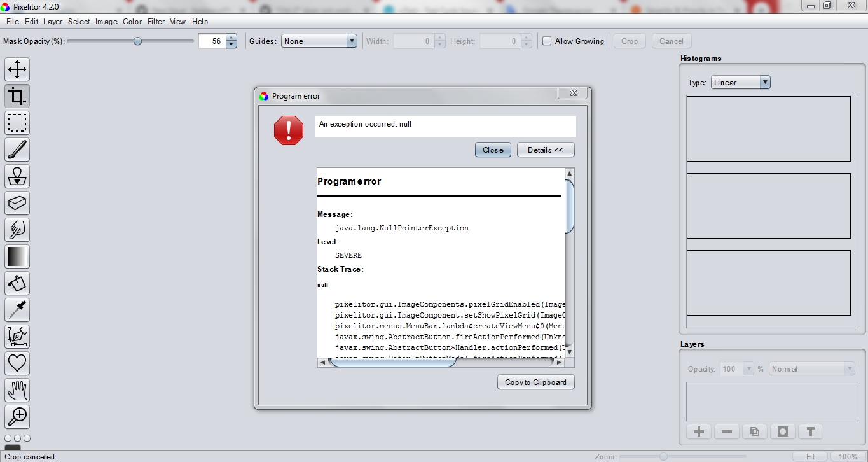The width and height of the screenshot is (868, 462).
Task: Click the red error exclamation icon
Action: click(x=289, y=130)
